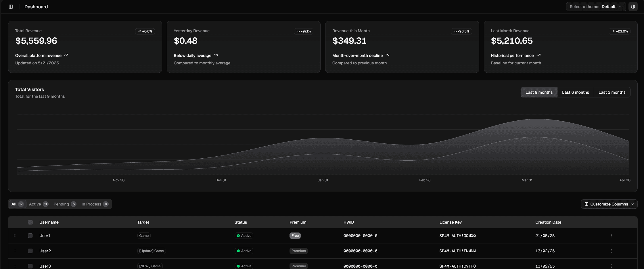Switch to the Pending tab

(65, 204)
